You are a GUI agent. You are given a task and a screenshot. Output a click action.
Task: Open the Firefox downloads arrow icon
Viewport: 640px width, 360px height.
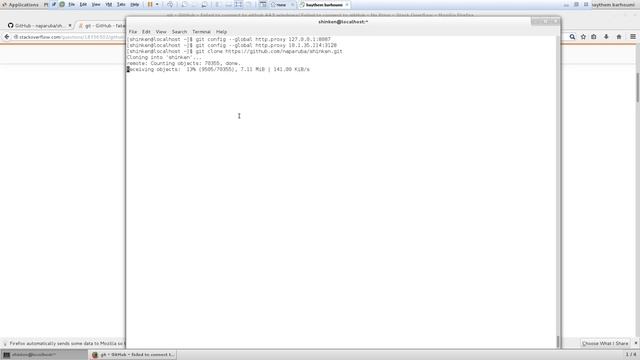tap(606, 37)
